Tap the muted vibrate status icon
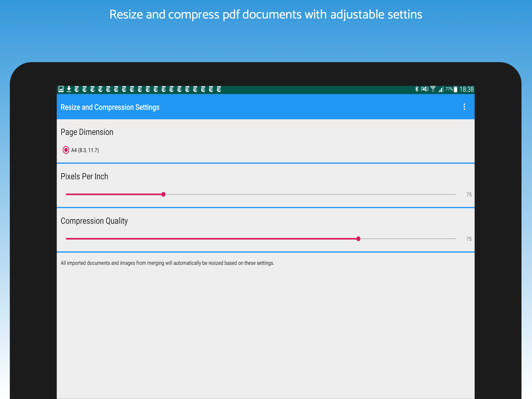532x399 pixels. (x=425, y=89)
